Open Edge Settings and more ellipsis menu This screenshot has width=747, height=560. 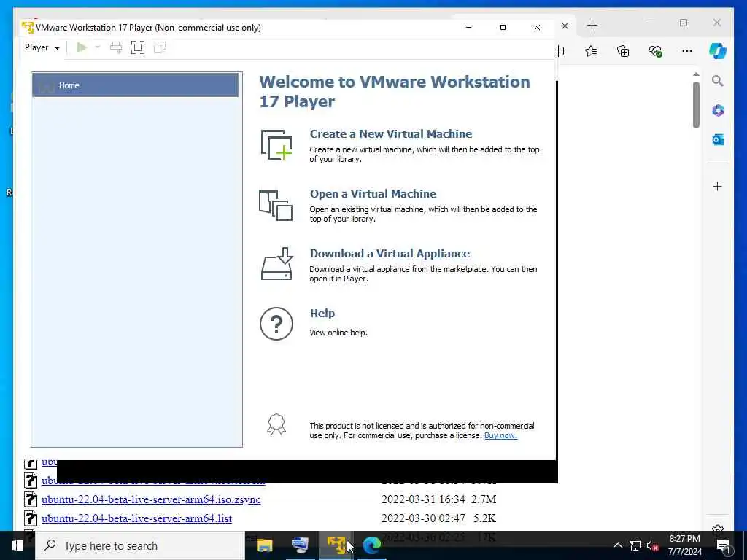[x=687, y=51]
